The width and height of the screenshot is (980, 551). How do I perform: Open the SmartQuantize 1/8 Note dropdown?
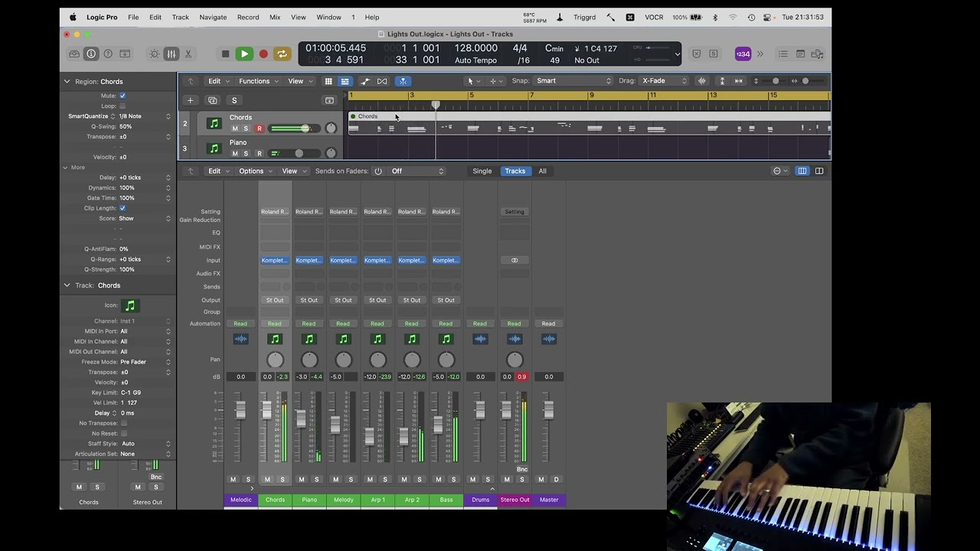[145, 116]
